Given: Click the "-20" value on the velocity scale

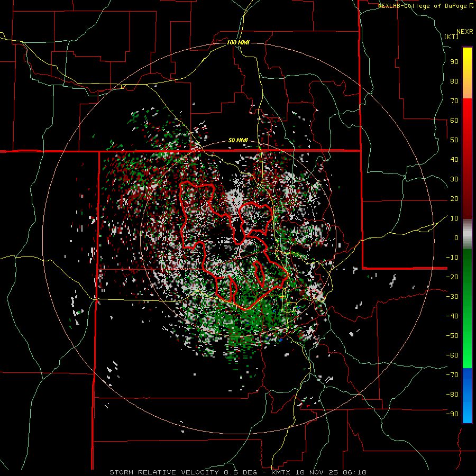Looking at the screenshot, I should coord(452,277).
